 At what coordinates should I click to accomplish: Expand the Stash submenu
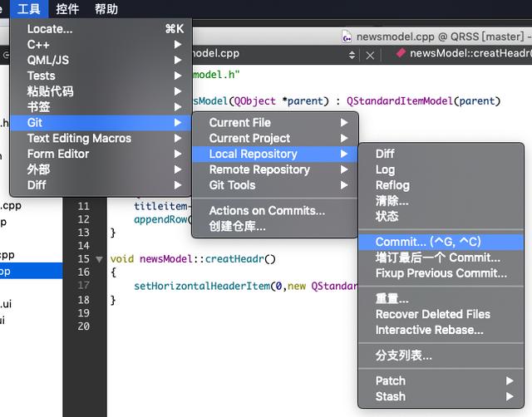click(441, 397)
